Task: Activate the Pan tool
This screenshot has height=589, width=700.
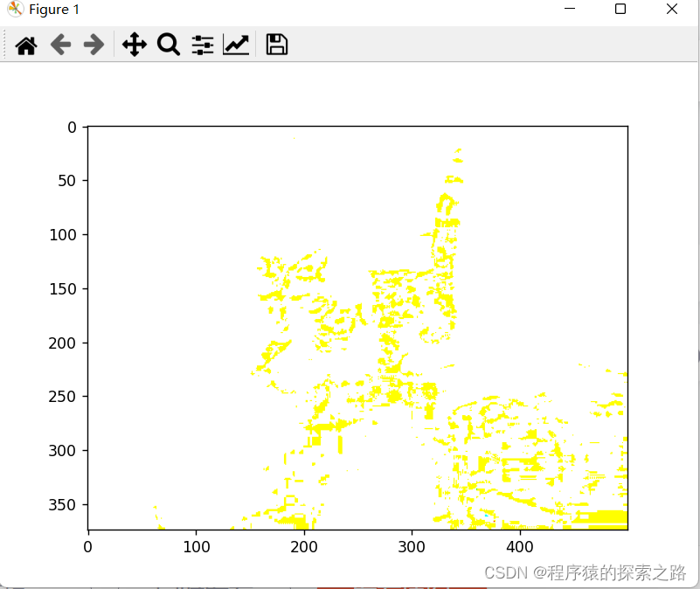Action: pos(134,45)
